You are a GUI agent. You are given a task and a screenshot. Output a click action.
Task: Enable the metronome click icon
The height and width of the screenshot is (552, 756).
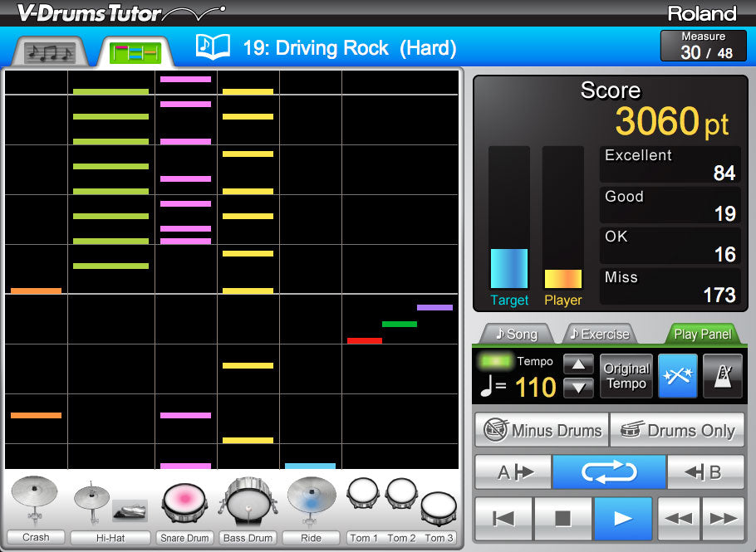pyautogui.click(x=722, y=375)
